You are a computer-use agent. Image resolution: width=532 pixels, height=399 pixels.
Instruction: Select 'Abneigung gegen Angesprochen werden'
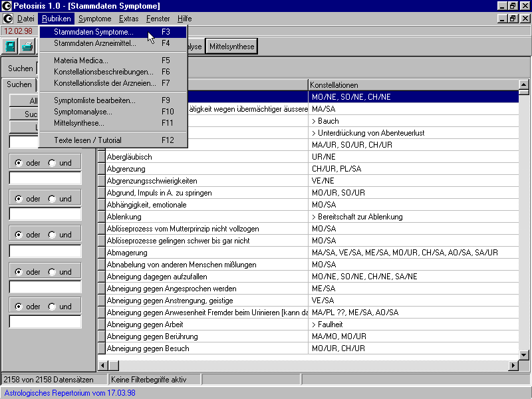[x=207, y=289]
